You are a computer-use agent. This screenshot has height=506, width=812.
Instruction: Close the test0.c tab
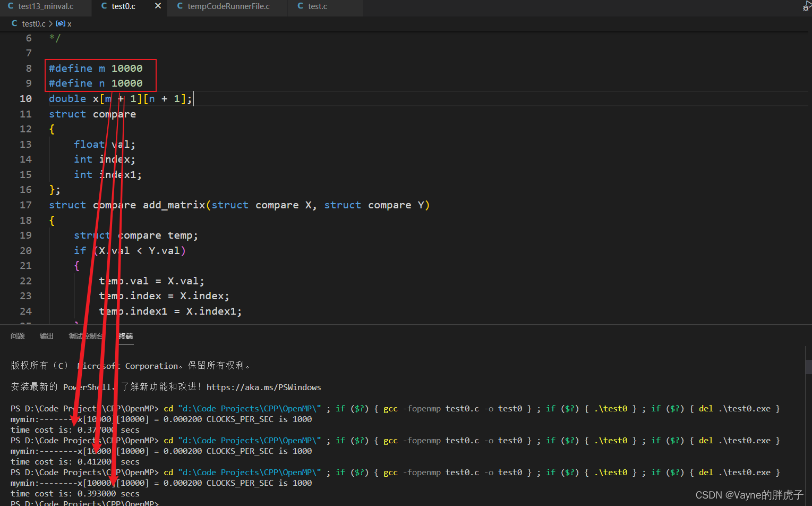click(x=158, y=6)
